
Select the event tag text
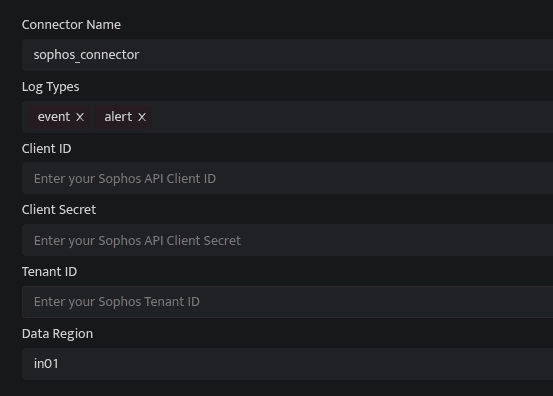(x=54, y=117)
